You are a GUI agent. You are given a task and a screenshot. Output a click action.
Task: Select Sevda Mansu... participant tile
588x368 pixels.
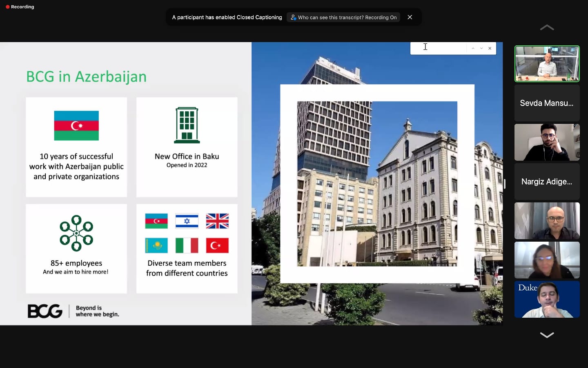547,103
